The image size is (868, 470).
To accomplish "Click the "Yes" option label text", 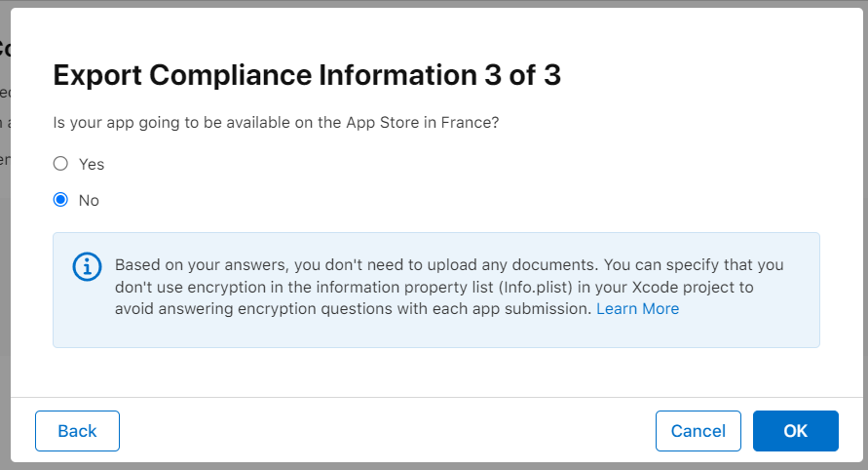I will coord(92,164).
